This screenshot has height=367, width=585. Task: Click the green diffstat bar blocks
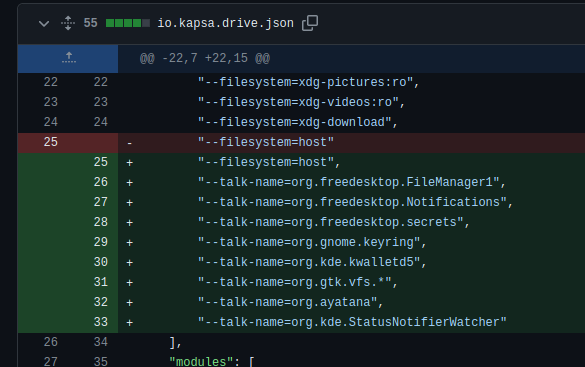click(128, 23)
